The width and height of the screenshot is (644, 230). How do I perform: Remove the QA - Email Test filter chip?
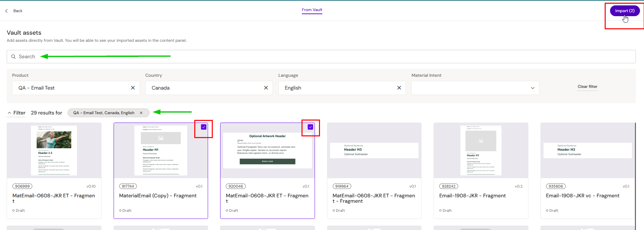tap(141, 113)
